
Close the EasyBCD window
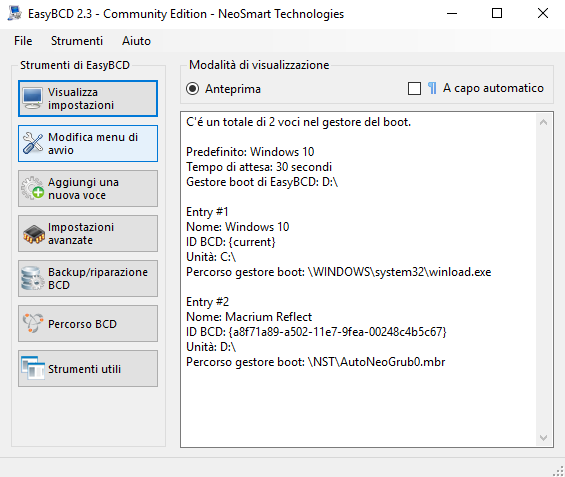pos(543,14)
